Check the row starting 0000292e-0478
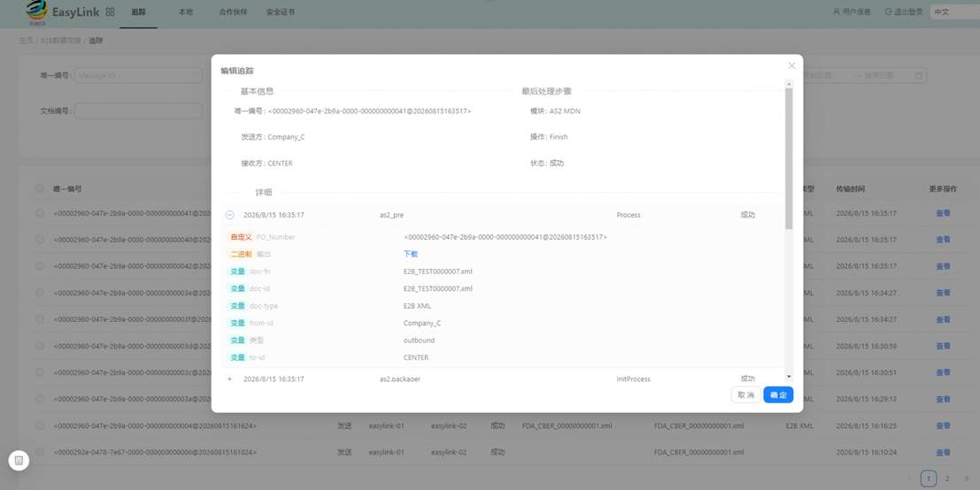This screenshot has width=980, height=490. click(x=40, y=452)
